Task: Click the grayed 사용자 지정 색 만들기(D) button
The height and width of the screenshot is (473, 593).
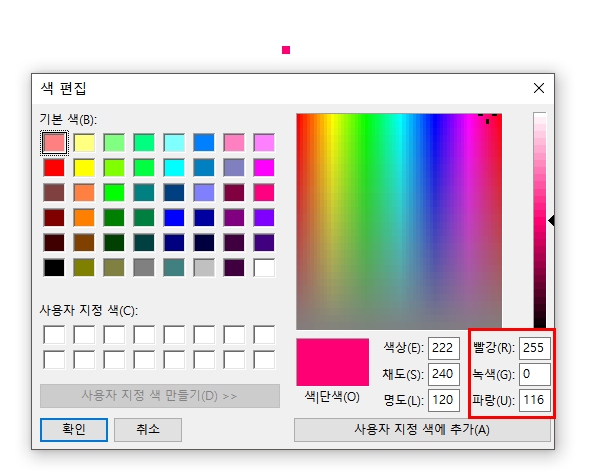Action: 160,396
